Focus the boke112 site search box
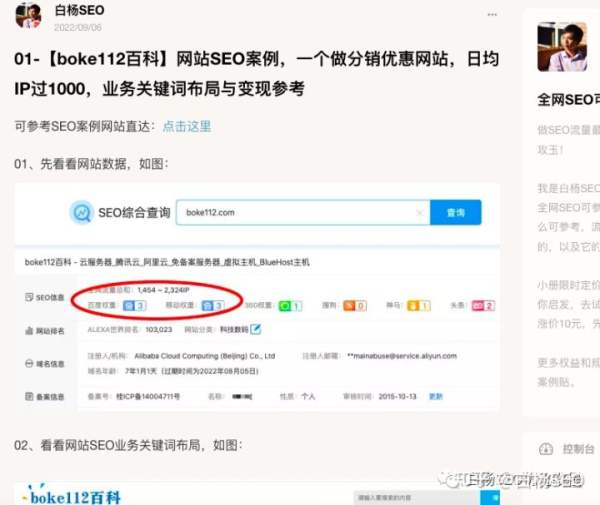 (417, 498)
